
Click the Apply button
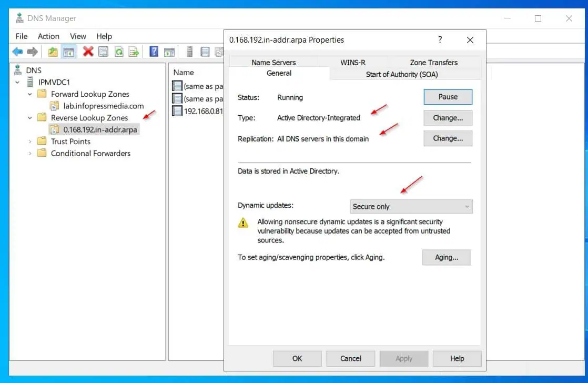pos(404,359)
